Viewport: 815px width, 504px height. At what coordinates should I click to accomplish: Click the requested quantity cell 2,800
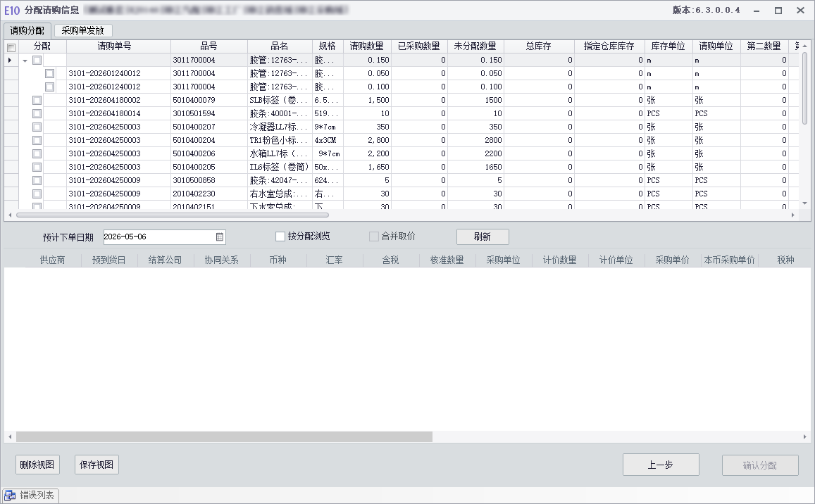point(367,140)
